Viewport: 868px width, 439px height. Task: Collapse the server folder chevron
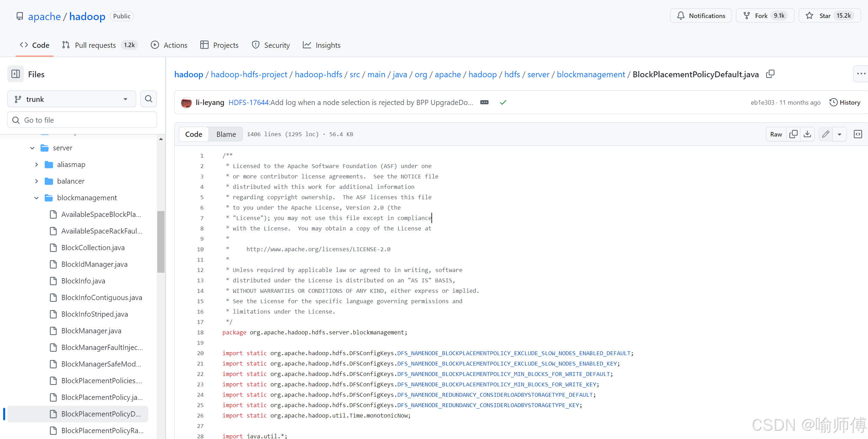coord(32,148)
